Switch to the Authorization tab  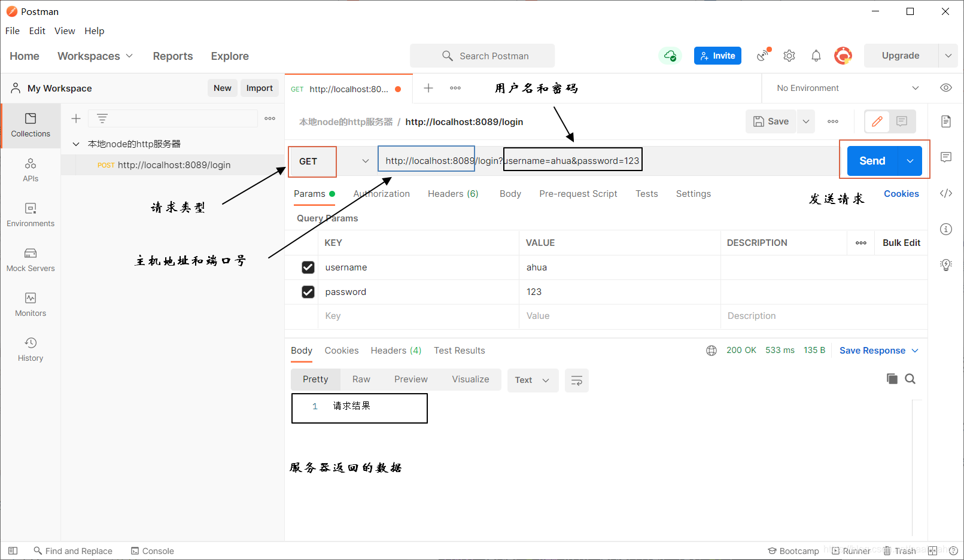[381, 193]
